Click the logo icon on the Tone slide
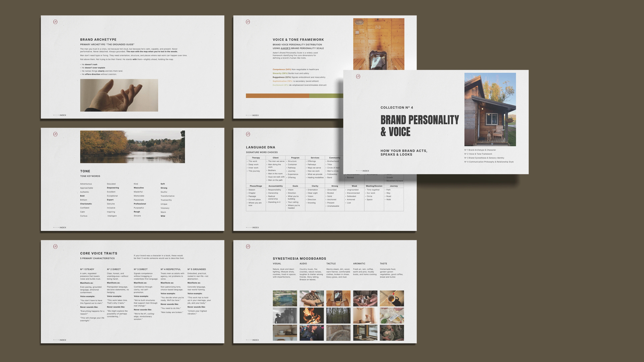This screenshot has height=362, width=644. coord(55,134)
